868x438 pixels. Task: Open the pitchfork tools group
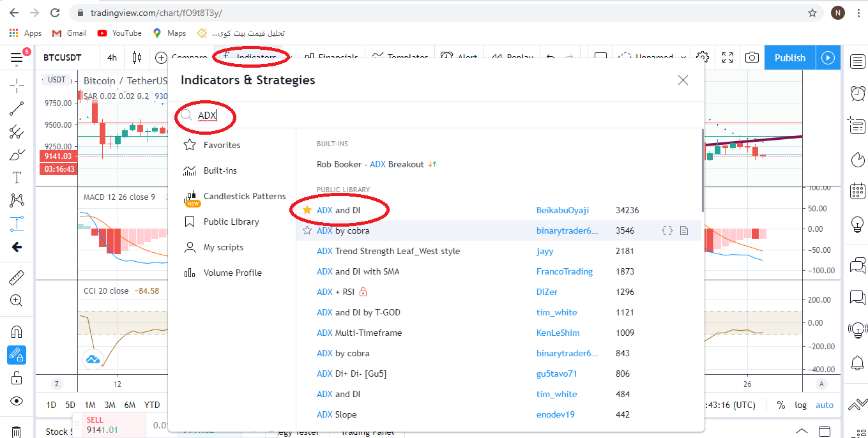17,132
